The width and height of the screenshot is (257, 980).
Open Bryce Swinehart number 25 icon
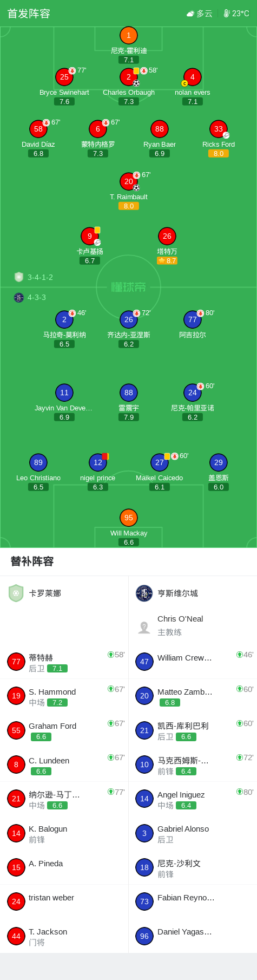tap(64, 77)
